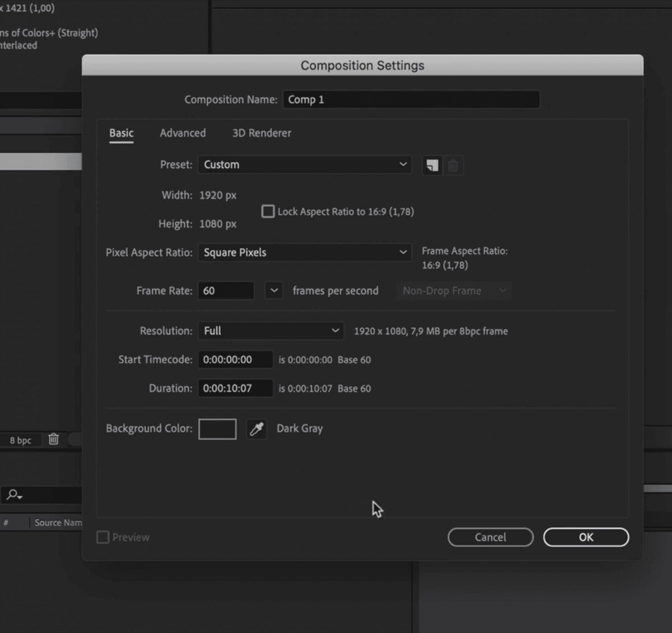Expand the frame rate presets arrow

pos(273,291)
